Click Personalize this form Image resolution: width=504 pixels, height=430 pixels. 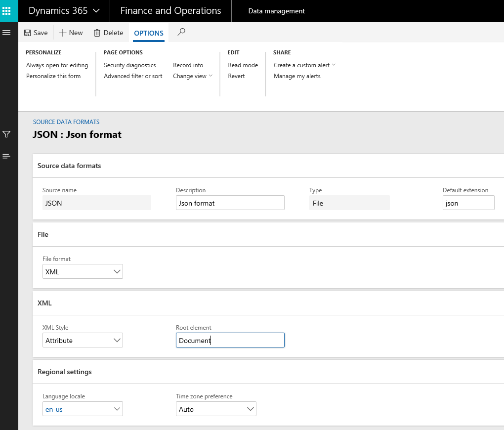pos(53,76)
